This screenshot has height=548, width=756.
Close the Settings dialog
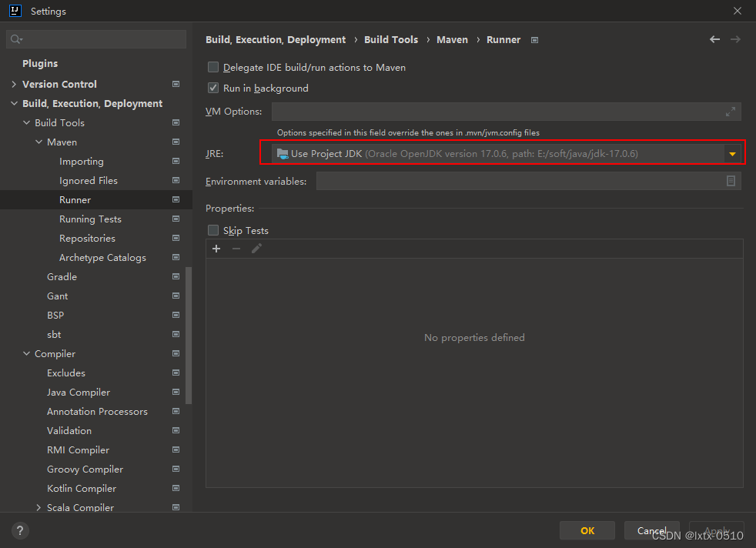738,11
